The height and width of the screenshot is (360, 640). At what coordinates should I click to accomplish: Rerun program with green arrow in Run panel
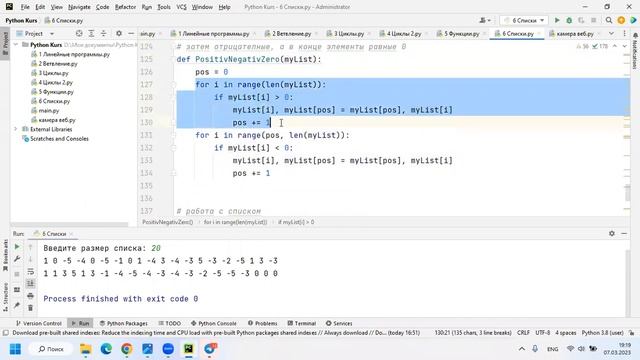[x=17, y=247]
